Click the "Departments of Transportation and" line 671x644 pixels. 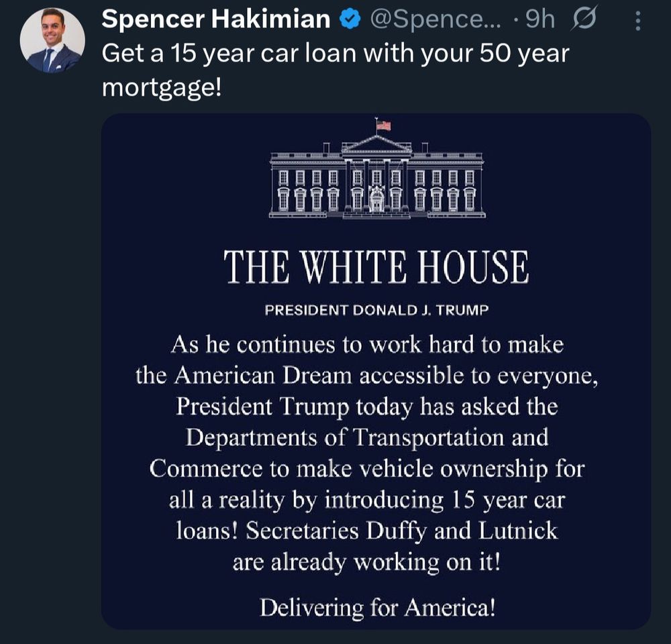367,437
